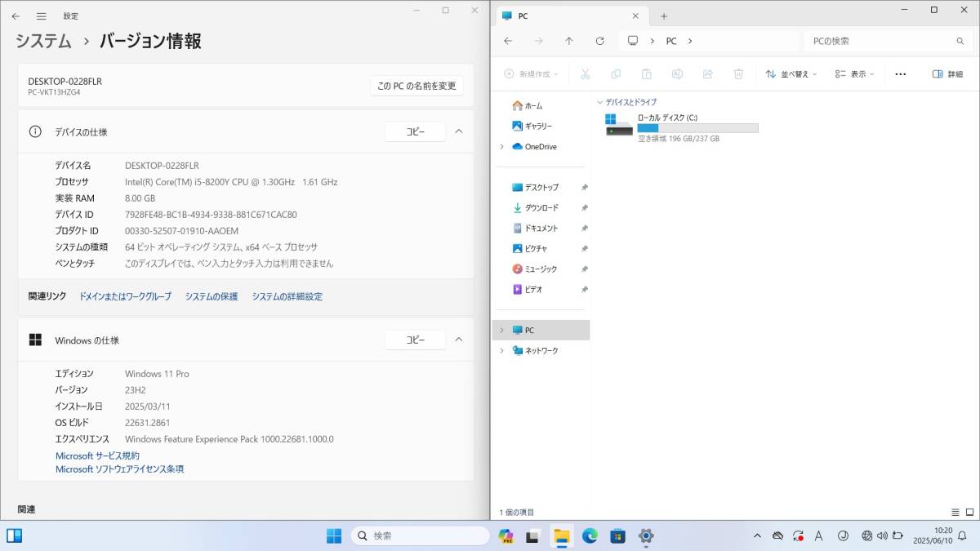Open Microsoft Store from the taskbar

pos(618,535)
